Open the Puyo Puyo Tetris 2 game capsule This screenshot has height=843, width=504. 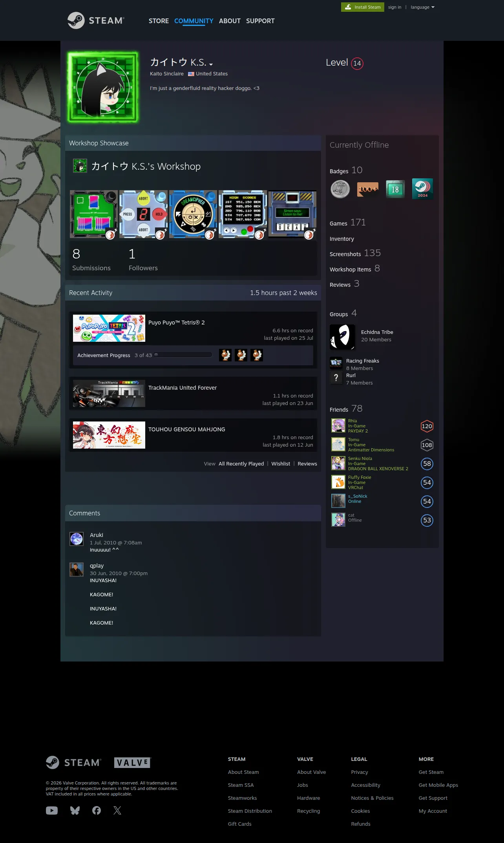pyautogui.click(x=109, y=328)
